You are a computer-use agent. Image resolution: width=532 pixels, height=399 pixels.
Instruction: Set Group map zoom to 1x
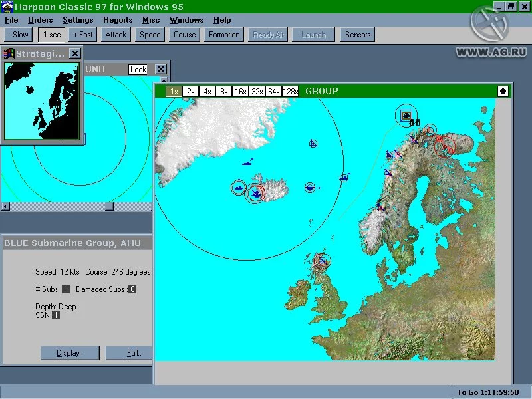pos(174,92)
